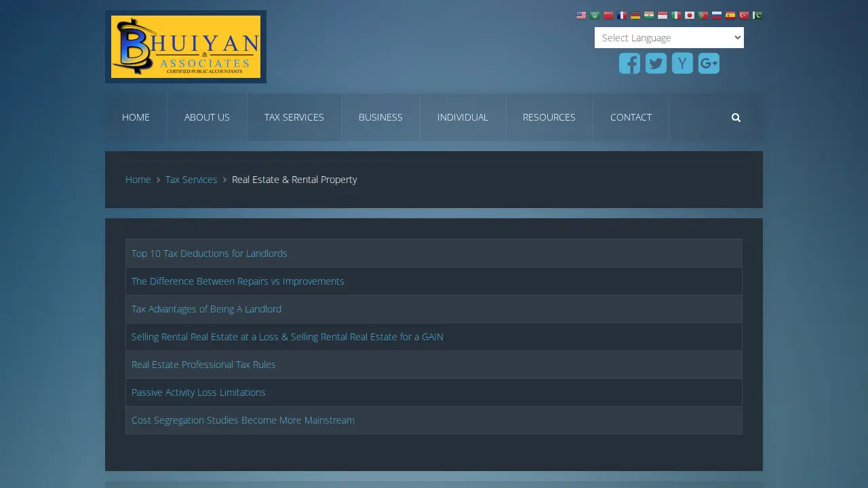Open the ABOUT US menu
868x488 pixels.
tap(207, 117)
